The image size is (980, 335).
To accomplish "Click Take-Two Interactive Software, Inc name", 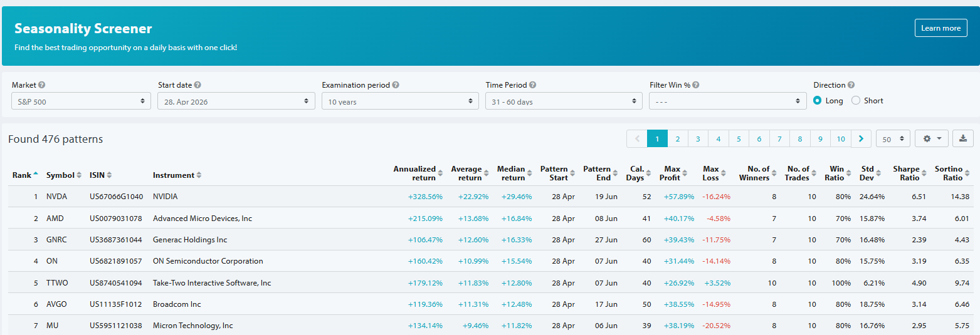I will pyautogui.click(x=212, y=283).
